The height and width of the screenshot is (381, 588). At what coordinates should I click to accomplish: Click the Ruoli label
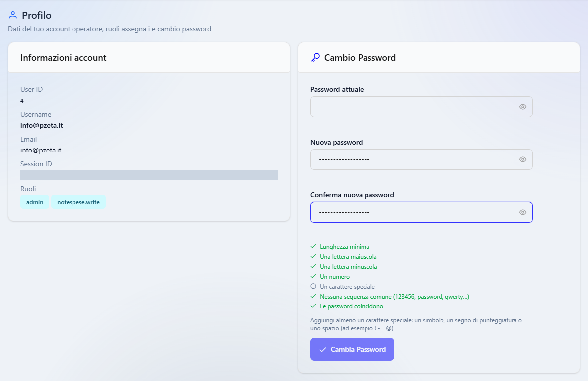pos(28,189)
